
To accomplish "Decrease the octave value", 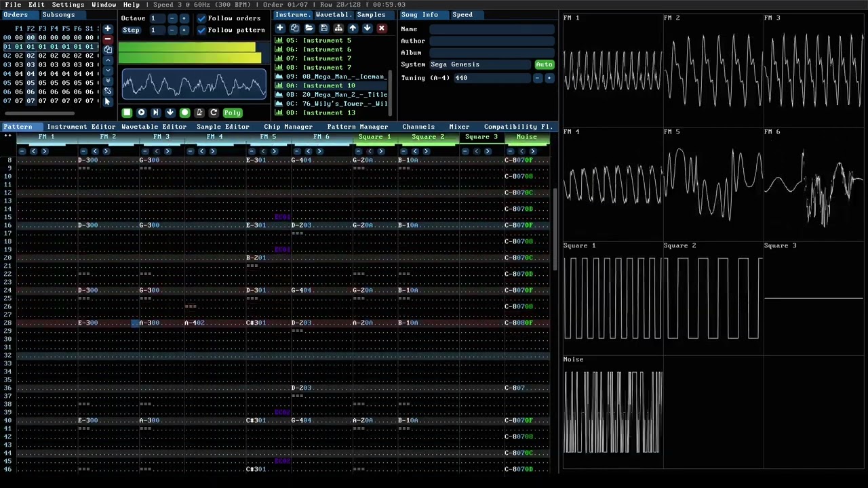I will pos(172,18).
